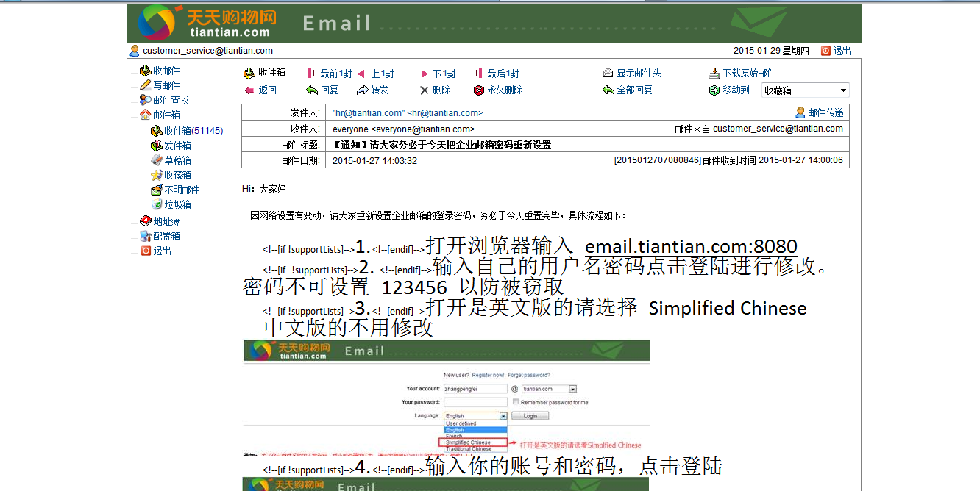Open 邮件查找 search in sidebar
The height and width of the screenshot is (491, 980).
click(171, 100)
